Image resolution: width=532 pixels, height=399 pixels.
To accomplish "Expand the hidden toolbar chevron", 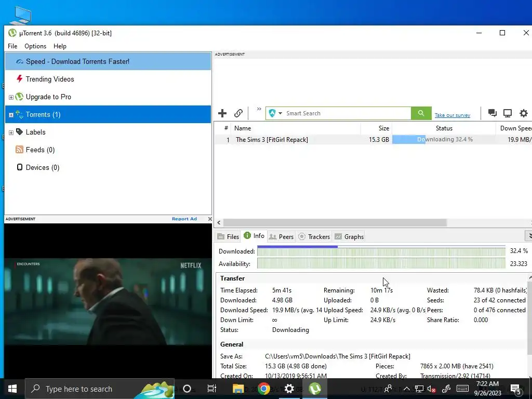I will click(259, 109).
